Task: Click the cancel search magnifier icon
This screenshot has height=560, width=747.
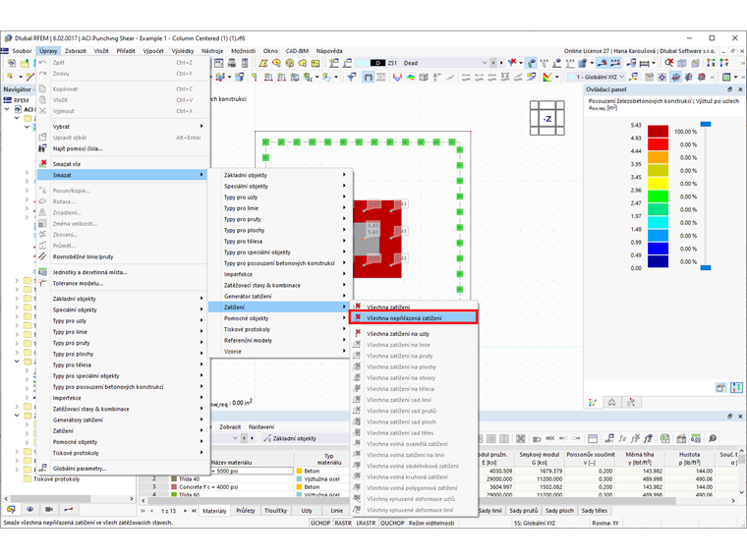Action: pyautogui.click(x=669, y=63)
